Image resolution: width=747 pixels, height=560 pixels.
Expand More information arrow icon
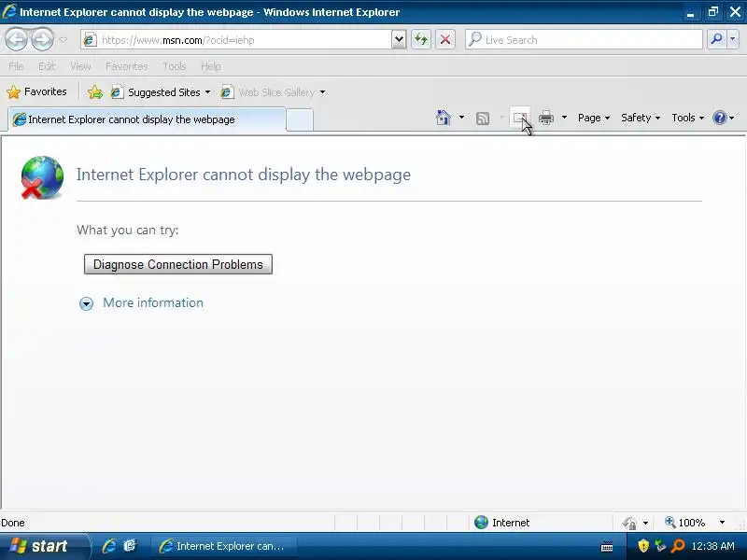coord(86,303)
